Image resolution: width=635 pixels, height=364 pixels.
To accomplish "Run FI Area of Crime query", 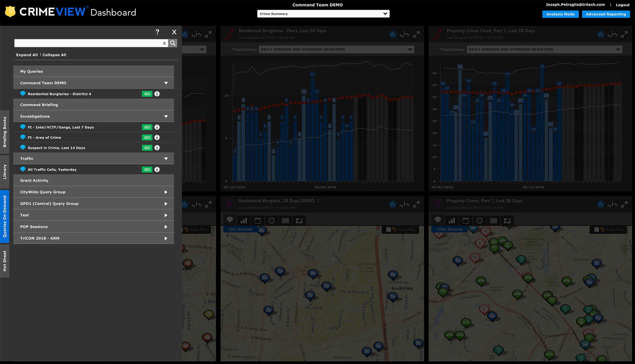I will (147, 138).
